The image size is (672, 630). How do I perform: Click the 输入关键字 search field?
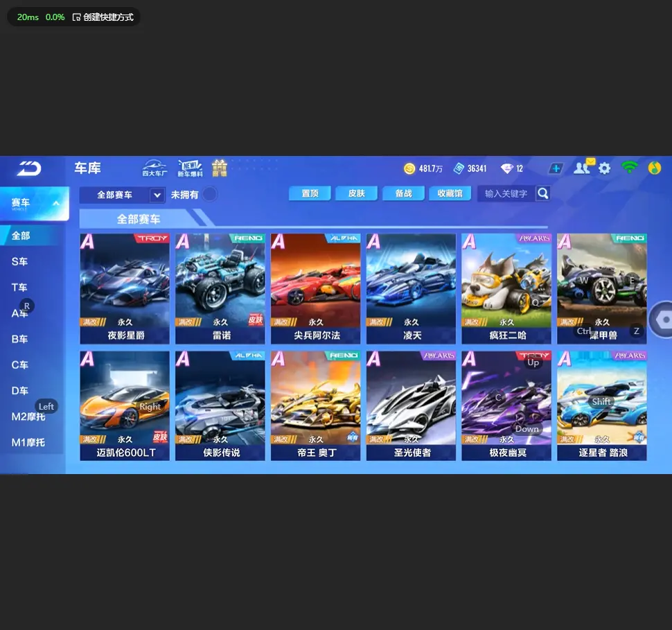coord(506,193)
